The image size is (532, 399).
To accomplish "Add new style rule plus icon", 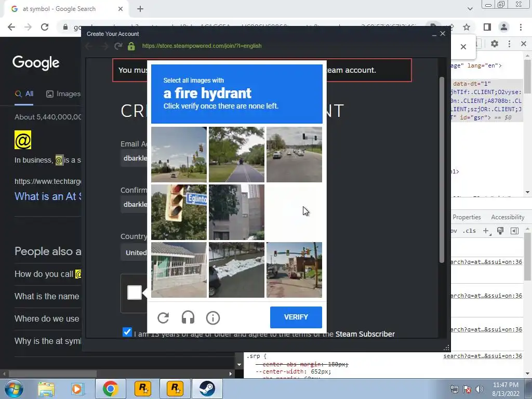I will [486, 231].
